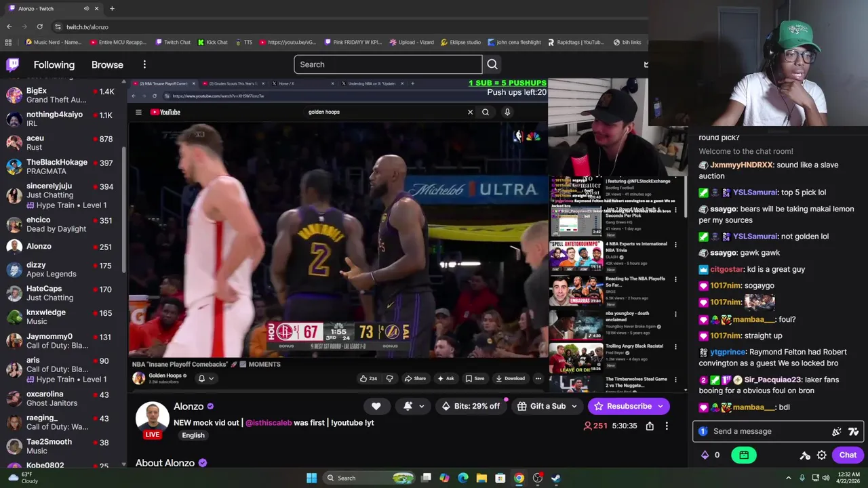Click the Gift a Sub button

(541, 406)
